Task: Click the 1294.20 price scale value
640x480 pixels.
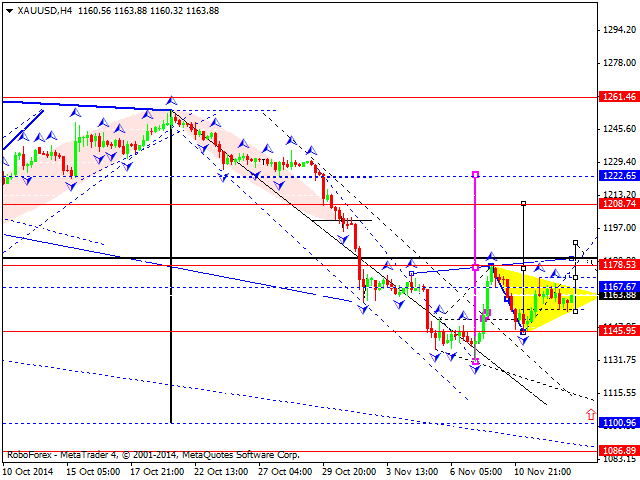Action: tap(620, 30)
